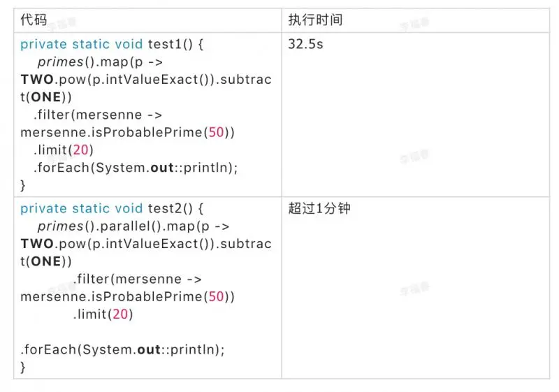Click the bold out in test1's forEach
This screenshot has height=392, width=559.
[x=163, y=167]
